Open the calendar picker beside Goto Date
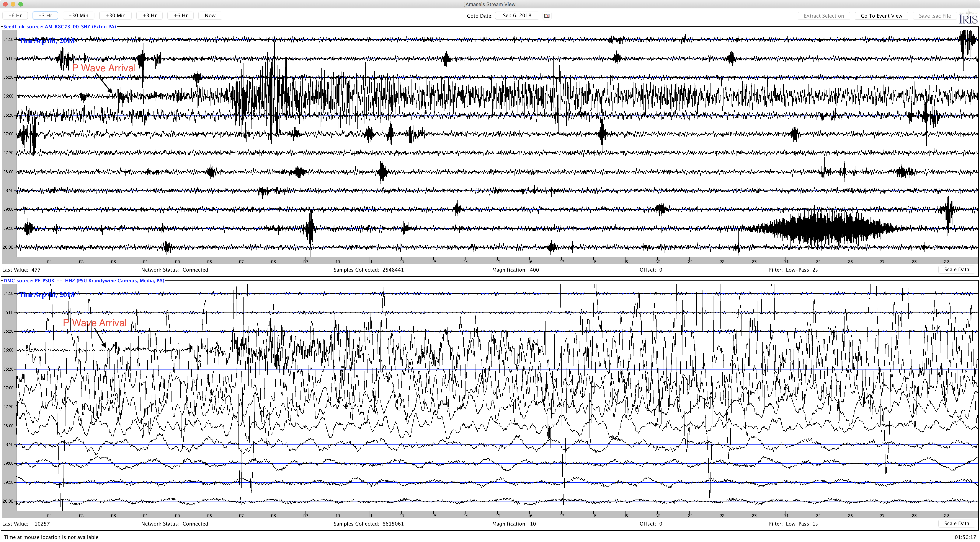The height and width of the screenshot is (542, 980). coord(547,15)
